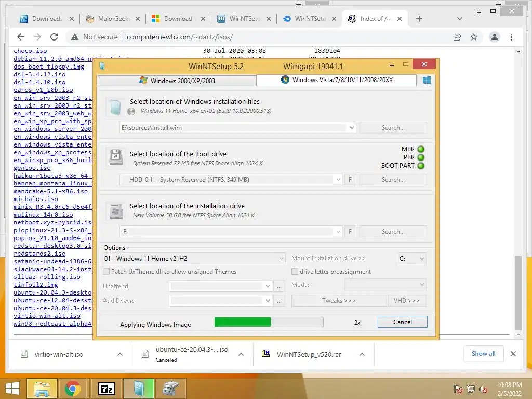Click the F button beside Installation drive

click(350, 232)
